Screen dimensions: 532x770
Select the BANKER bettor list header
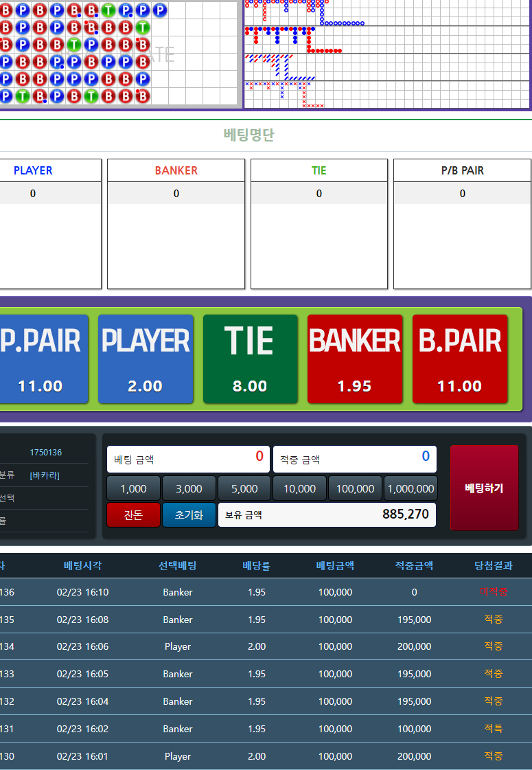176,170
